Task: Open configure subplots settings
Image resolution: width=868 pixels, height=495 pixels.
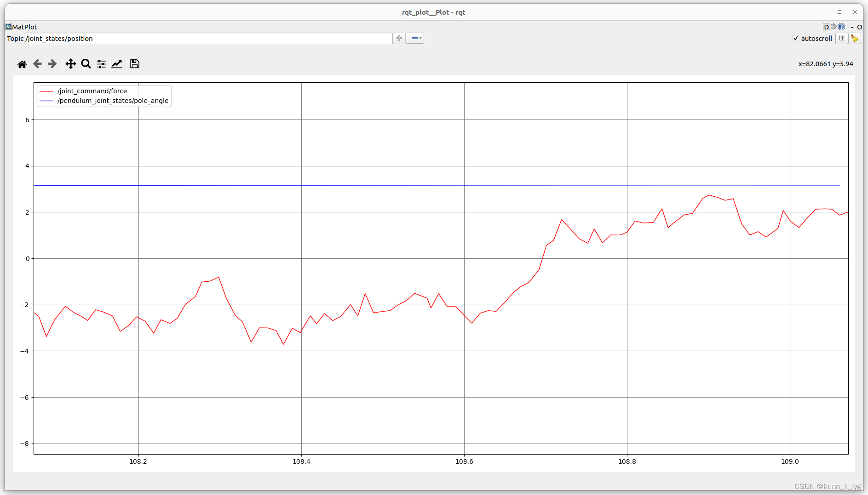Action: click(x=101, y=64)
